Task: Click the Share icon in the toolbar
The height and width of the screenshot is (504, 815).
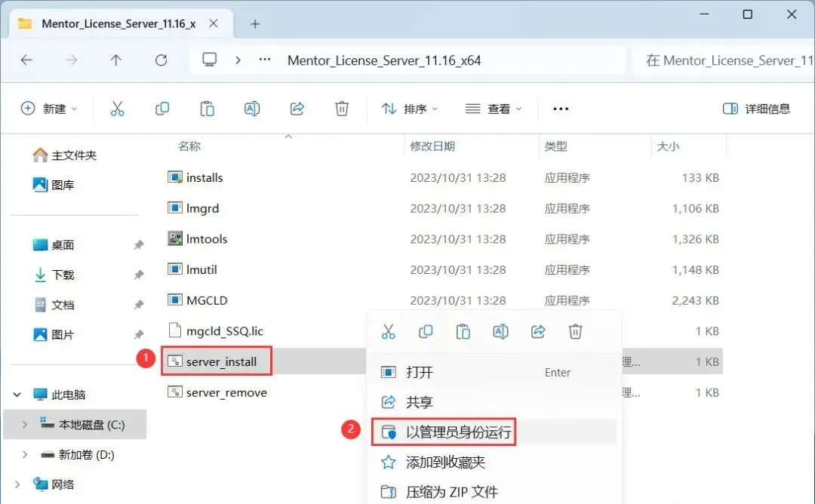Action: coord(297,109)
